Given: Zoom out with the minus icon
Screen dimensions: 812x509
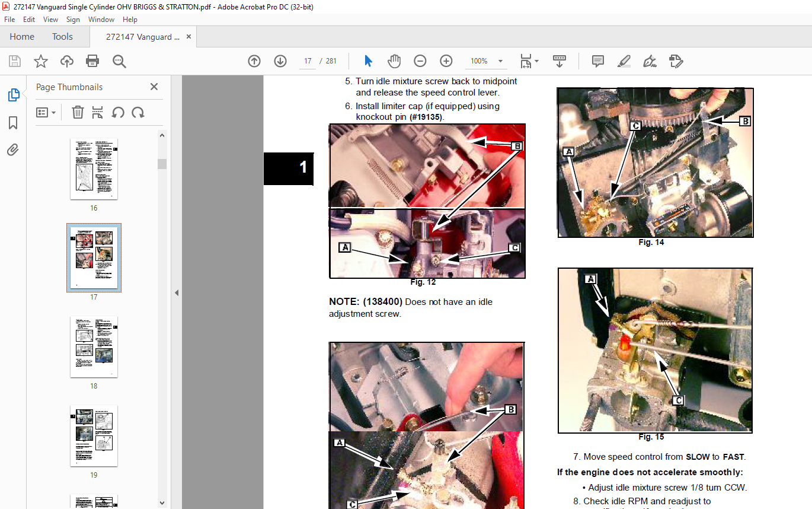Looking at the screenshot, I should tap(420, 61).
